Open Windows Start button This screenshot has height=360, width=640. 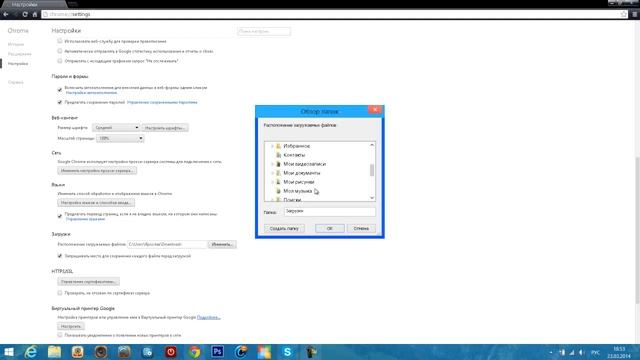[x=9, y=352]
